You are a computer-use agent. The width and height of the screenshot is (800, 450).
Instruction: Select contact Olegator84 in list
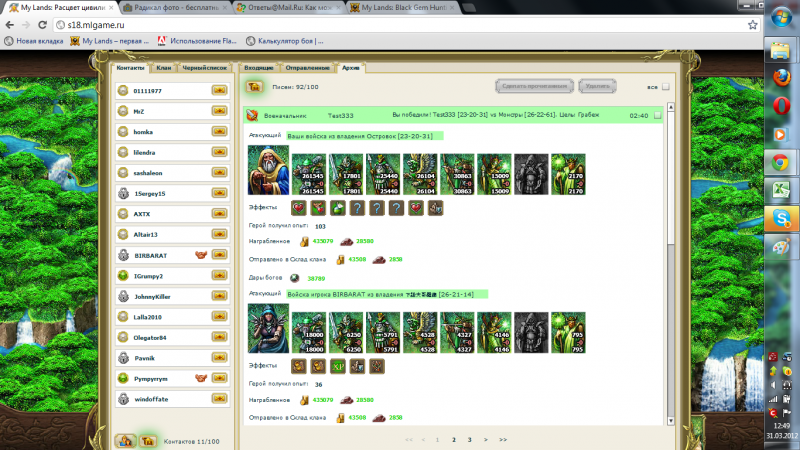click(x=172, y=337)
